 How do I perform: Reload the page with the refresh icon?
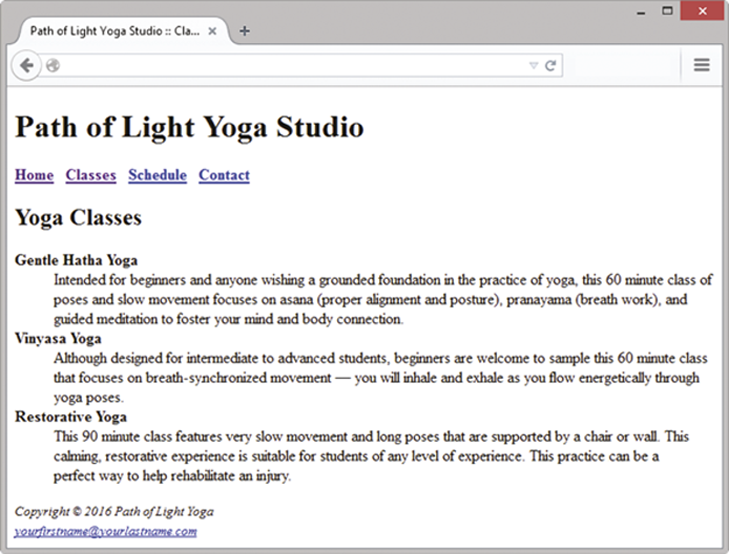click(551, 66)
